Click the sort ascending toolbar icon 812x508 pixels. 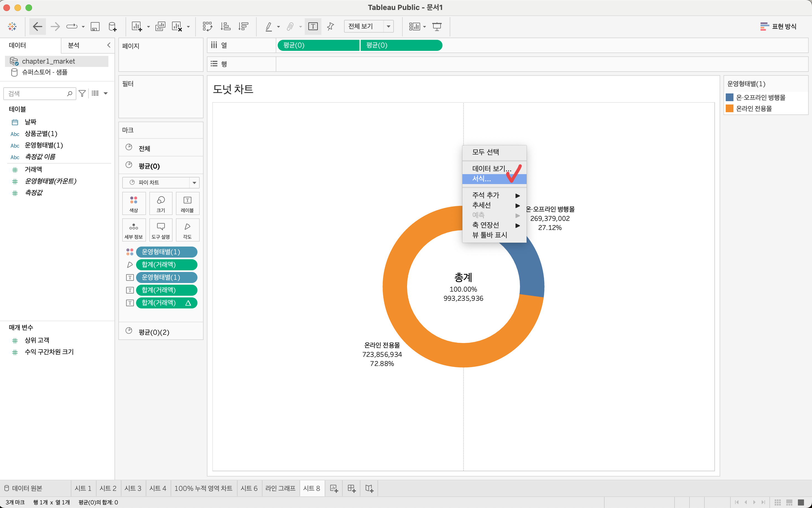tap(225, 26)
